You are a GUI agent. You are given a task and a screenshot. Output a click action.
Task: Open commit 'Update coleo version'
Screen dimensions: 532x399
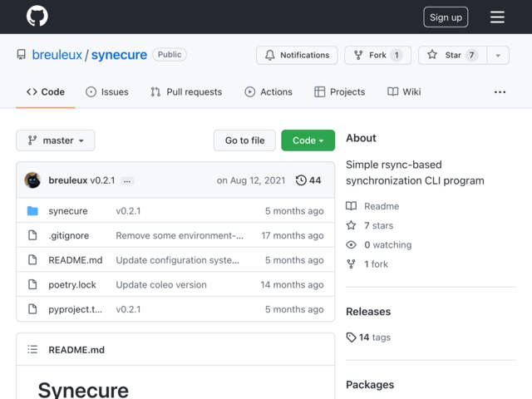pyautogui.click(x=161, y=284)
